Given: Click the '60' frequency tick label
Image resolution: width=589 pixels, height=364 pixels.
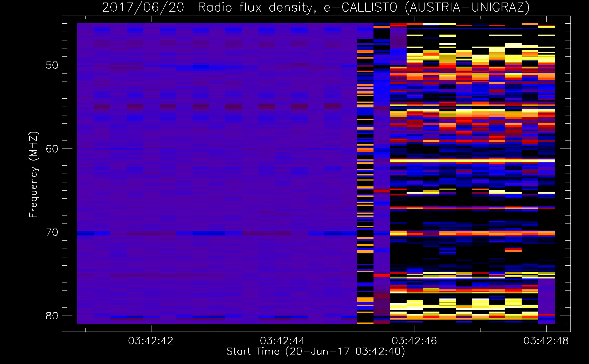Looking at the screenshot, I should pyautogui.click(x=52, y=149).
